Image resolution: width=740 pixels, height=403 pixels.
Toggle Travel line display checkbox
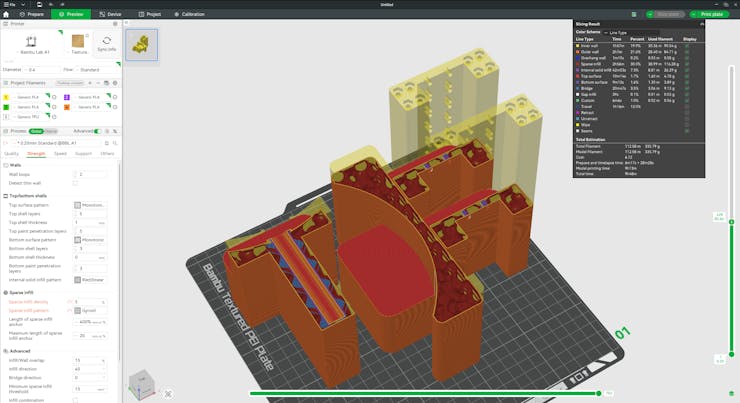[x=687, y=106]
